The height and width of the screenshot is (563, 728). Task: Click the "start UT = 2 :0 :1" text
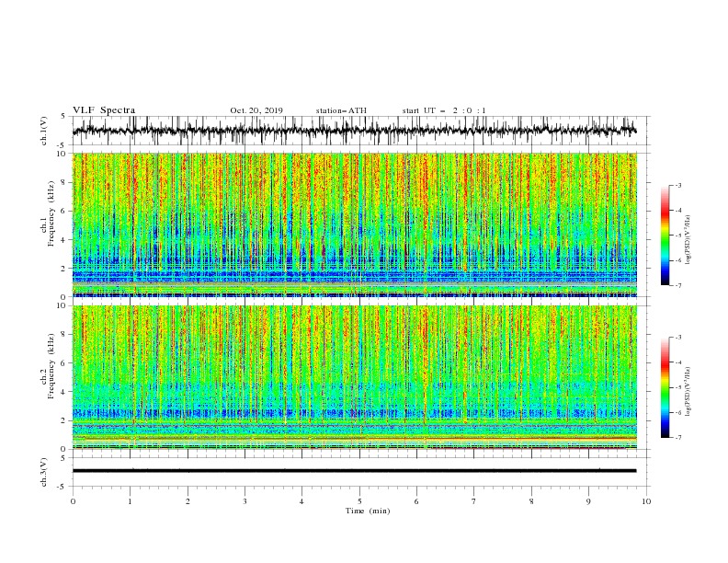click(444, 110)
